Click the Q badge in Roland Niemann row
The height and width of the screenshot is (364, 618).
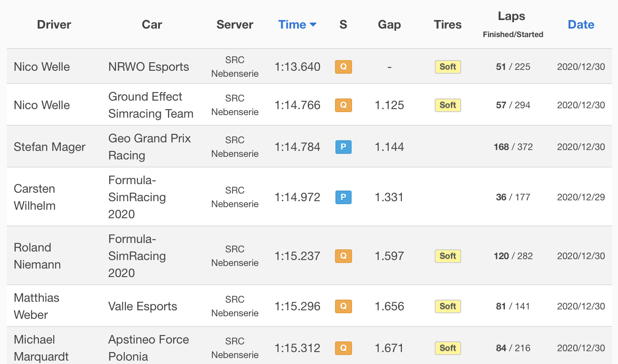coord(343,256)
